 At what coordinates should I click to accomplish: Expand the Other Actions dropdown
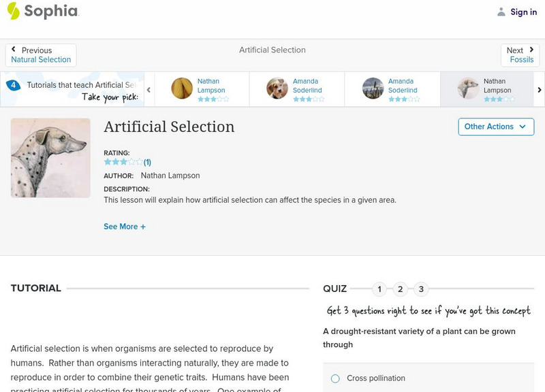pyautogui.click(x=495, y=127)
